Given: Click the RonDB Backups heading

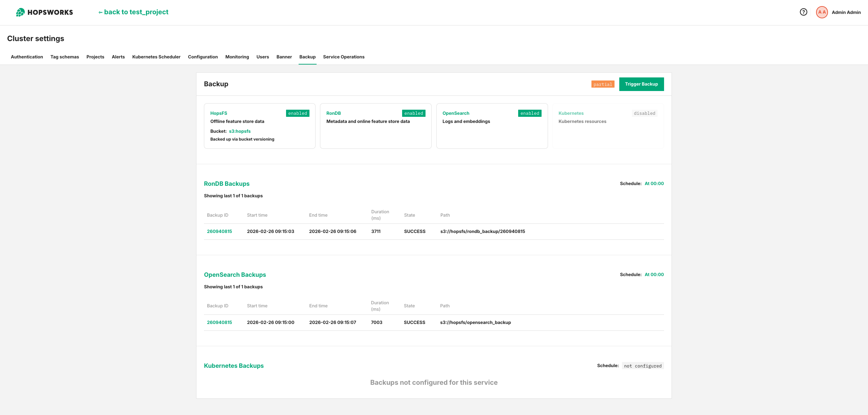Looking at the screenshot, I should point(227,184).
